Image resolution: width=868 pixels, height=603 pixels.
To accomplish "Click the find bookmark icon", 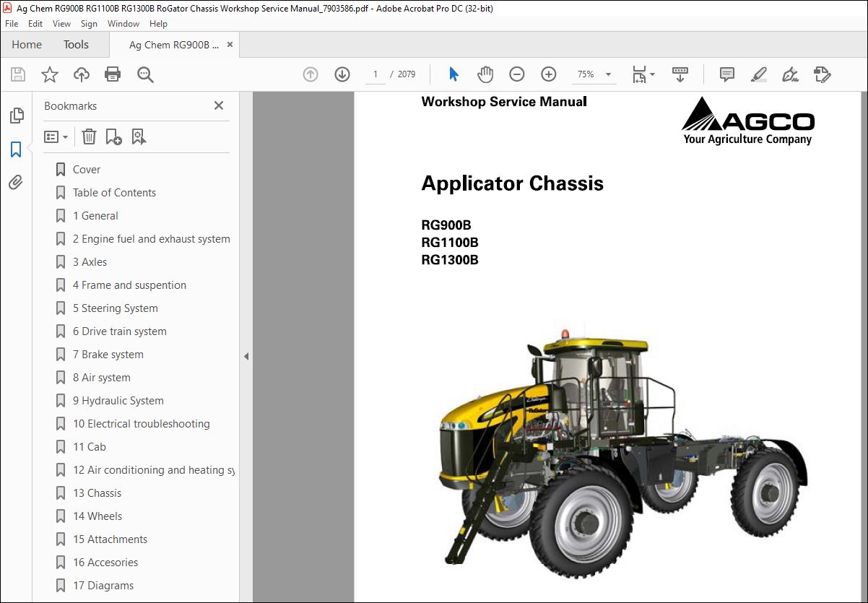I will coord(139,136).
